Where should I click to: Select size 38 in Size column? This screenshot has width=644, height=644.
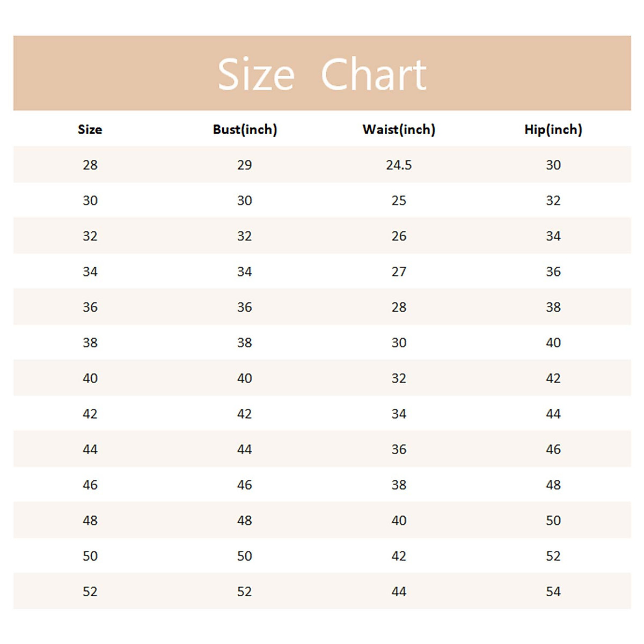click(x=90, y=342)
